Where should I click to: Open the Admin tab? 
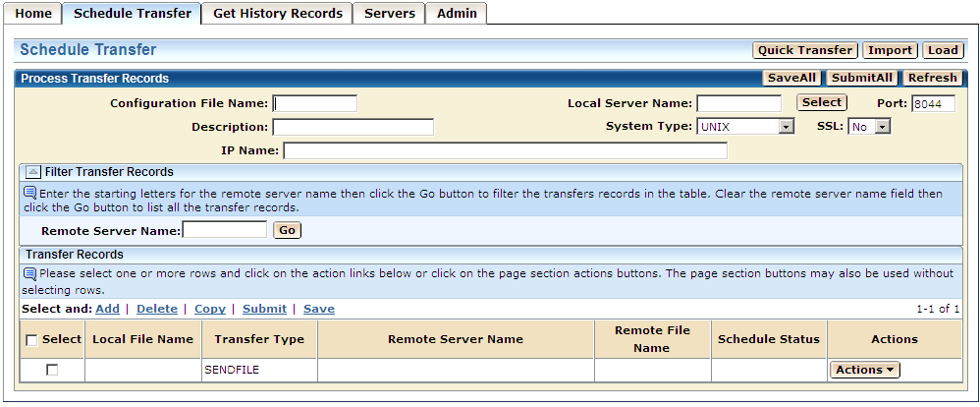[457, 14]
